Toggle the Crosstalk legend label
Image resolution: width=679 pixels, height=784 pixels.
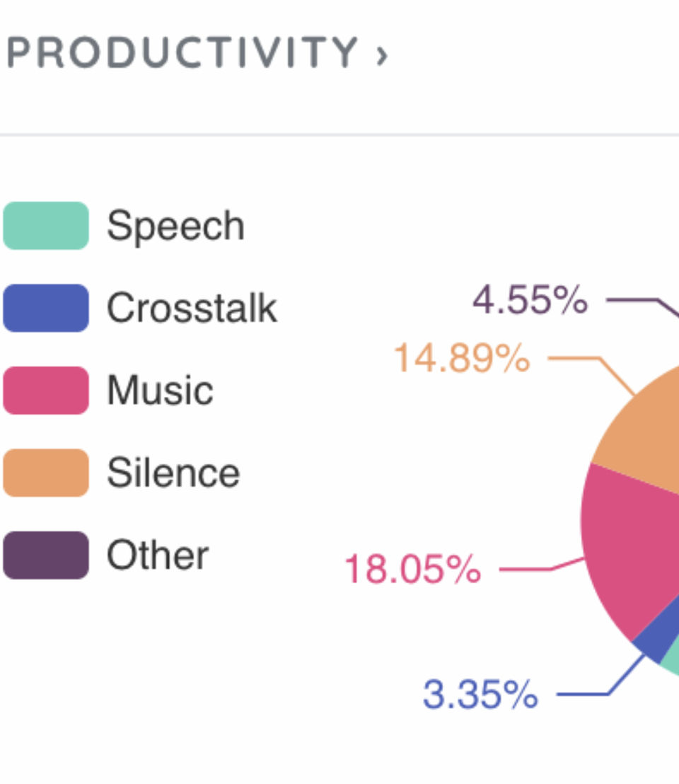pos(192,308)
